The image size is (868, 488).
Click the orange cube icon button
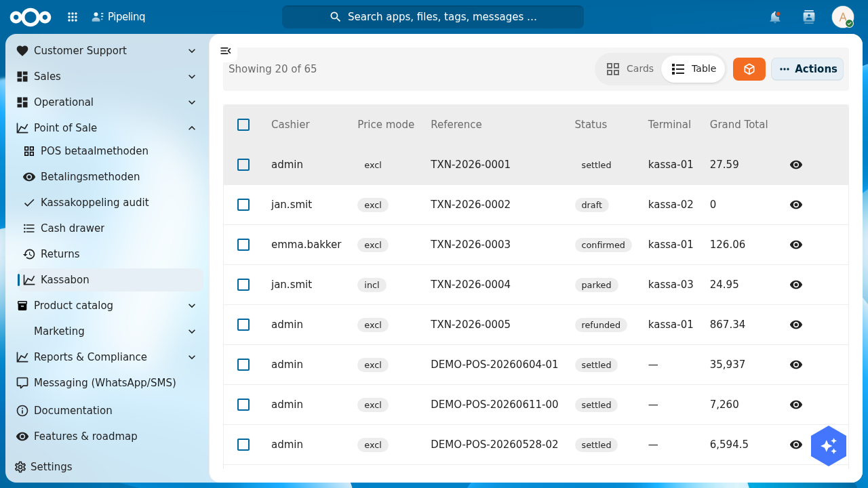point(749,69)
